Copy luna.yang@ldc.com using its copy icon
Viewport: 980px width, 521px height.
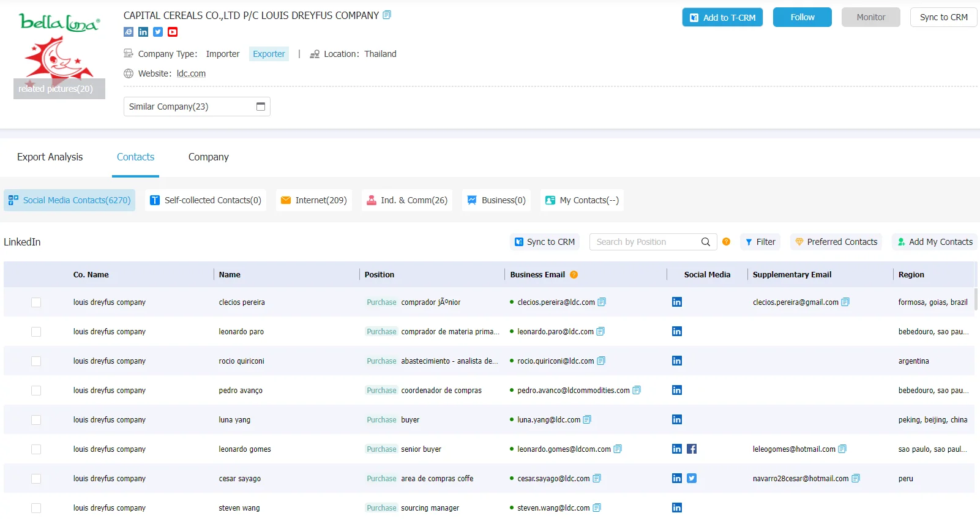pos(587,419)
